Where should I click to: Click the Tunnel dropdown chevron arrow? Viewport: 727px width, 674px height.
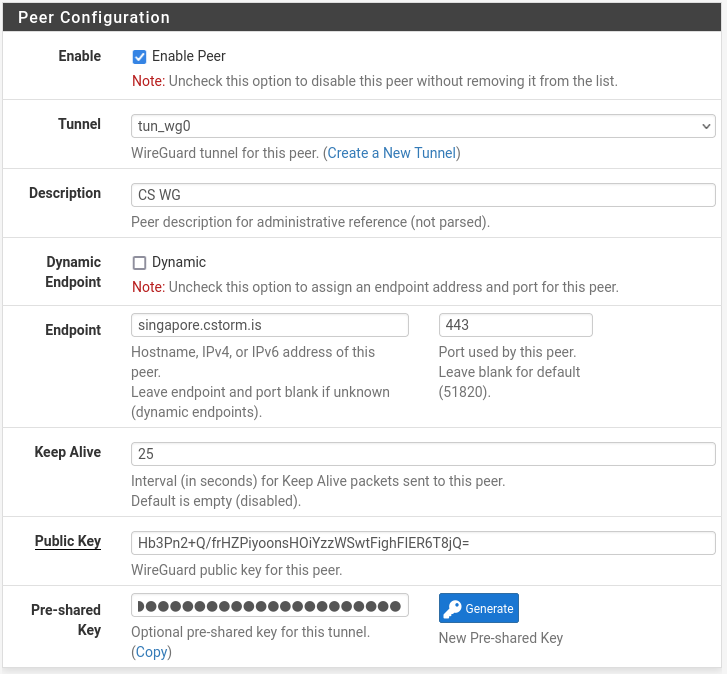click(x=706, y=126)
